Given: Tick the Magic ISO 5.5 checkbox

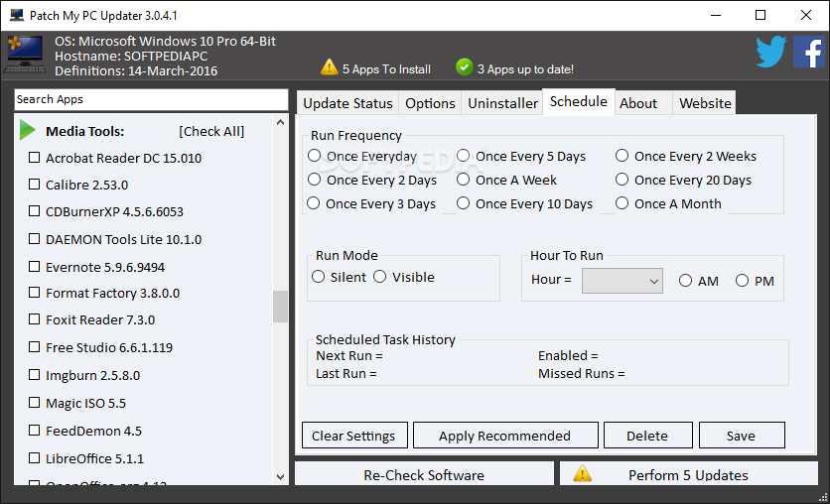Looking at the screenshot, I should coord(34,403).
